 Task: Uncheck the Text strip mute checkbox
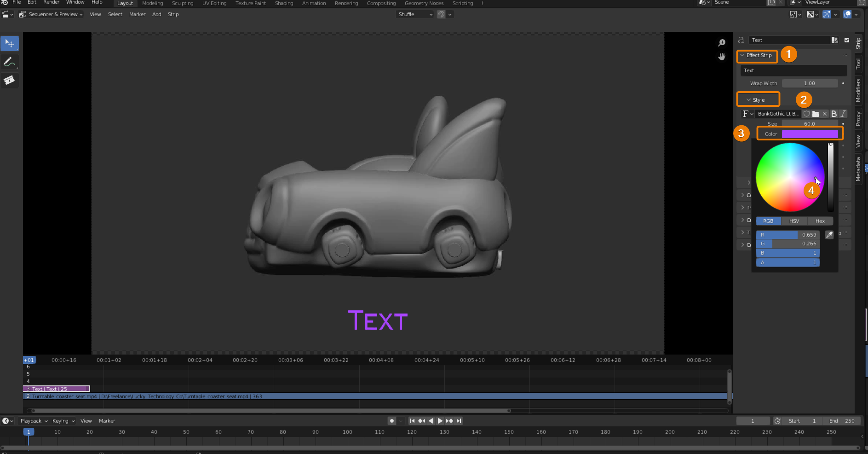click(847, 40)
